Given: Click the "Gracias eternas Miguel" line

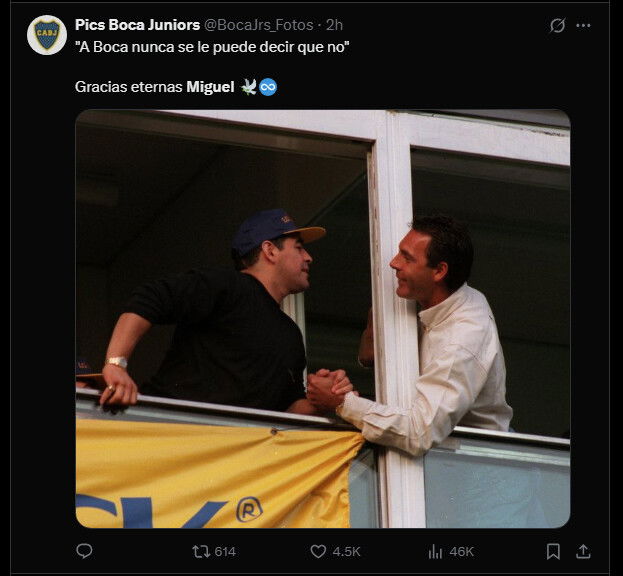Looking at the screenshot, I should point(153,87).
